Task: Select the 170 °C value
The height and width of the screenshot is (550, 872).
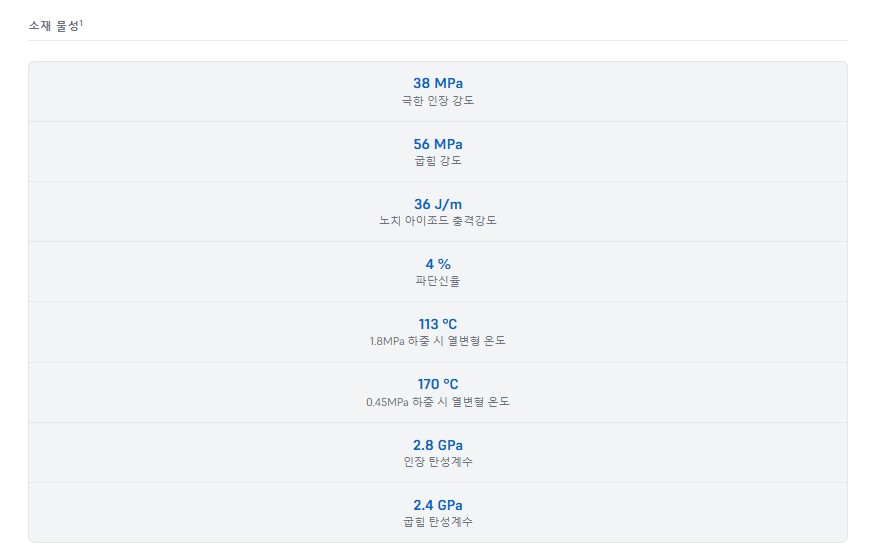Action: click(438, 384)
